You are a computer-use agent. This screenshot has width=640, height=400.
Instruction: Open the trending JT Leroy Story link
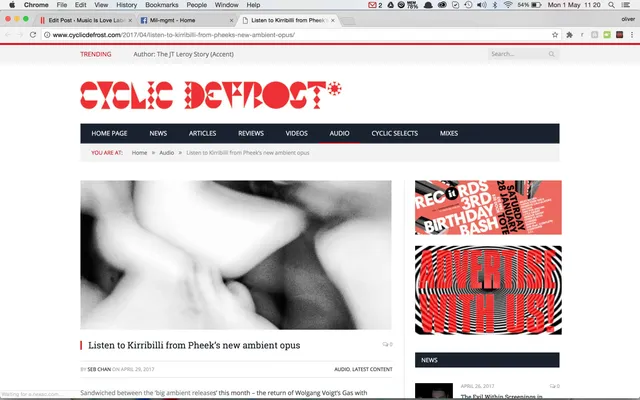183,54
